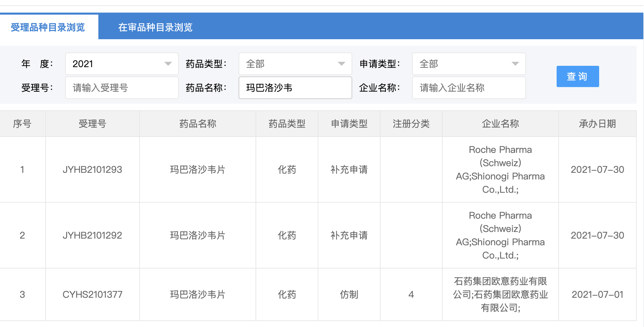Focus the 受理号 input field
Viewport: 644px width, 327px height.
tap(122, 88)
